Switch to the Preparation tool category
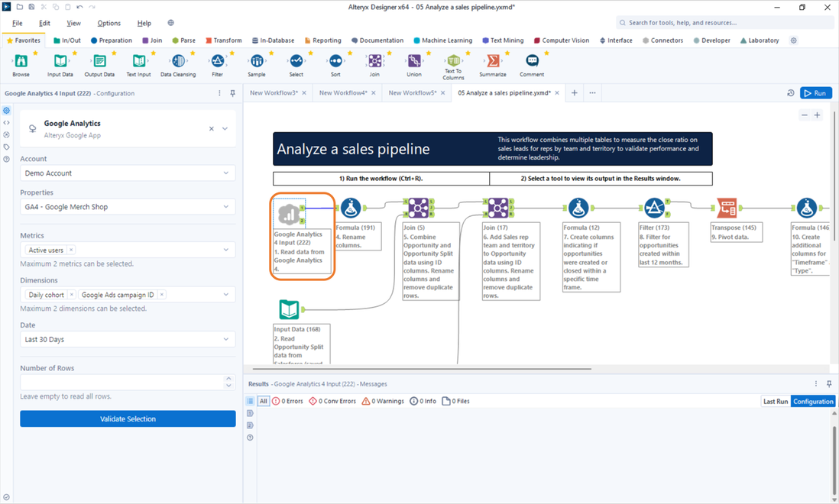Image resolution: width=839 pixels, height=504 pixels. click(112, 40)
